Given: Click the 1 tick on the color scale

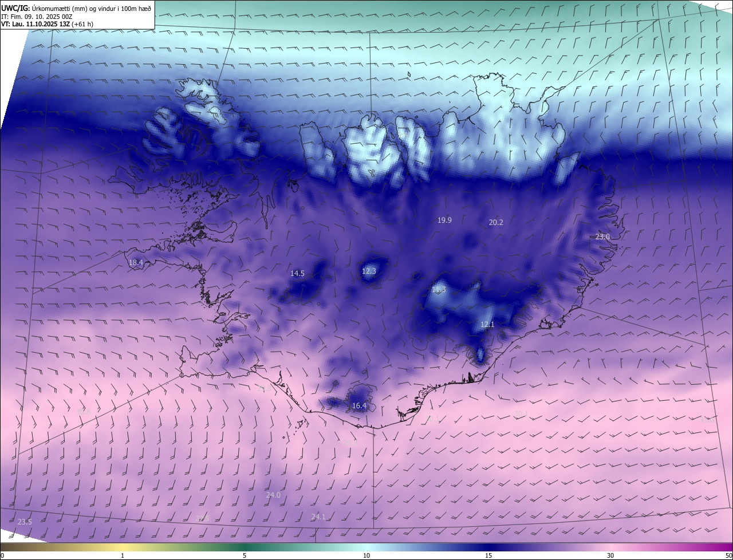Looking at the screenshot, I should tap(123, 555).
